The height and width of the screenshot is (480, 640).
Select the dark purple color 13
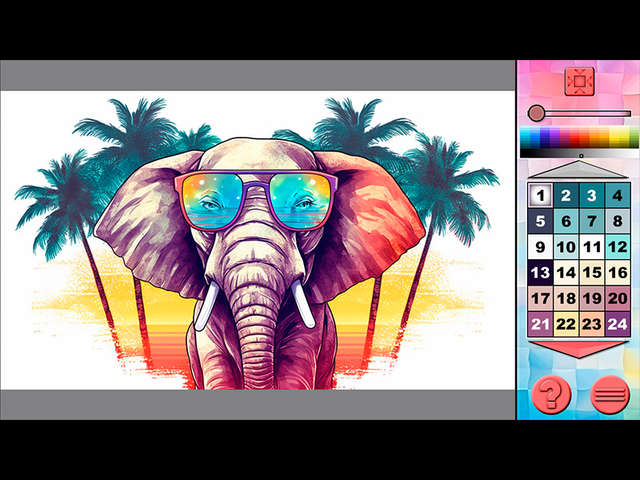[540, 272]
